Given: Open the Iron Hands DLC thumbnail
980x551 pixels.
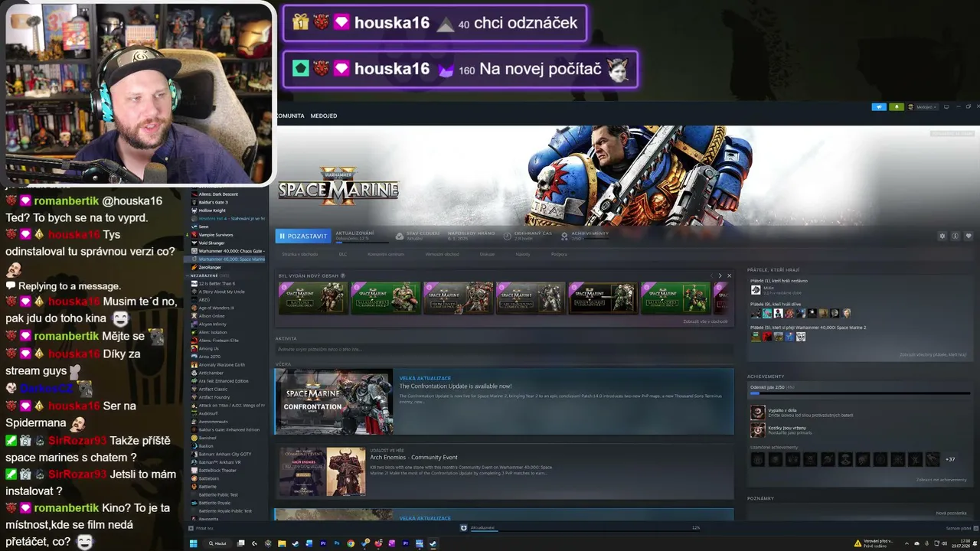Looking at the screenshot, I should (x=458, y=298).
